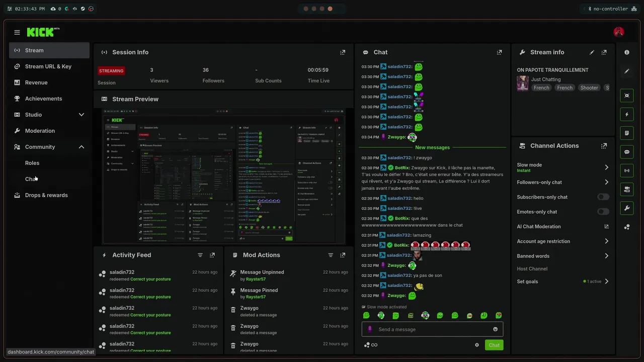Click Raystar57 under Message Unpinned
Image resolution: width=644 pixels, height=362 pixels.
256,279
